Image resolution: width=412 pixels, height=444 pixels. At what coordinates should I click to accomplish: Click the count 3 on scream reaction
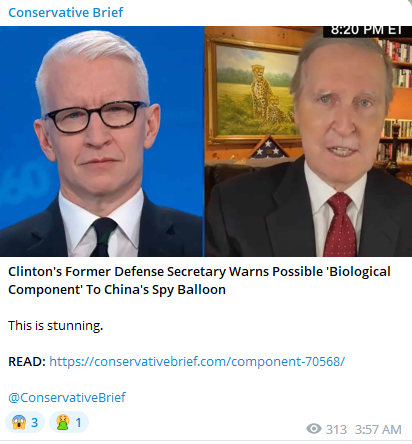35,423
